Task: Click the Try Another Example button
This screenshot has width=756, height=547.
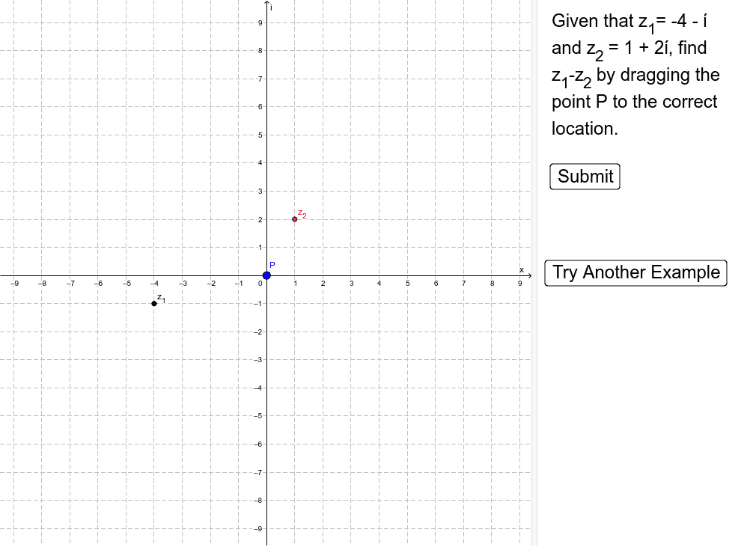Action: point(635,272)
